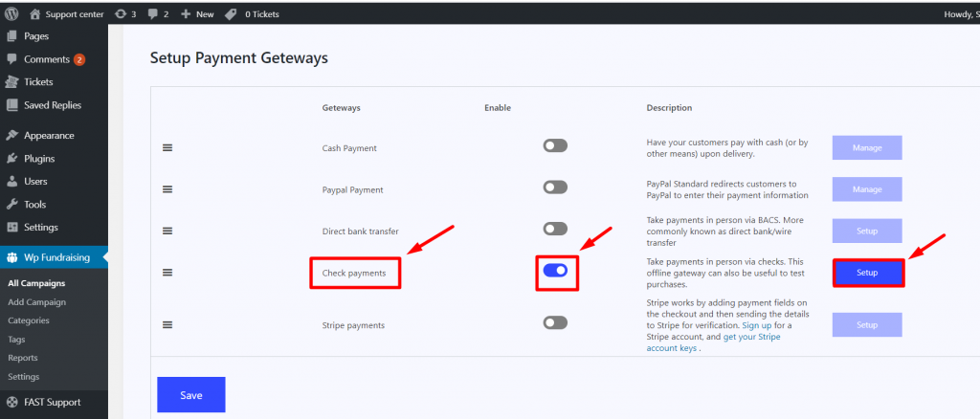Open Saved Replies menu item
The width and height of the screenshot is (980, 419).
coord(54,105)
